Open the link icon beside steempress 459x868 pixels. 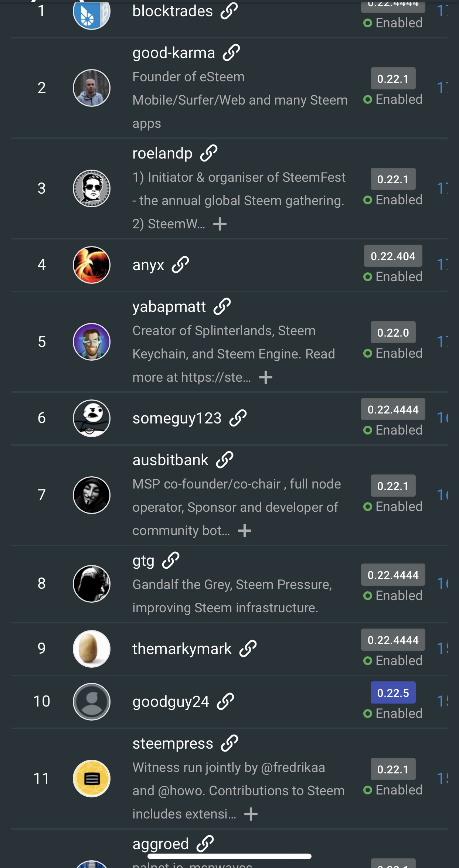point(229,743)
